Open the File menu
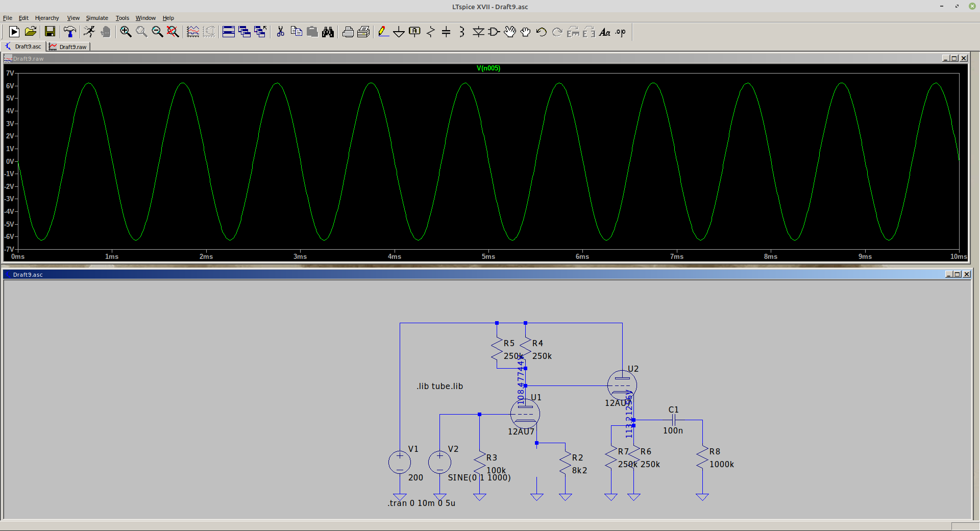The width and height of the screenshot is (980, 531). (8, 18)
